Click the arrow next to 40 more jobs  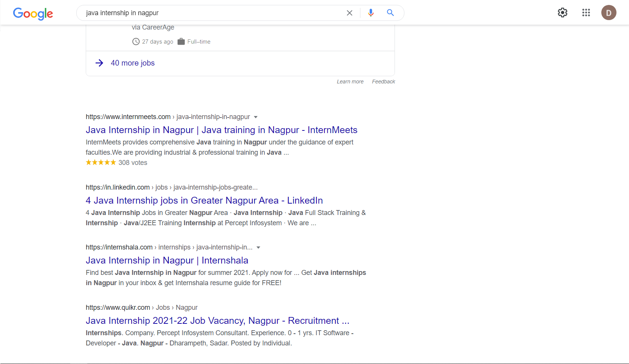99,63
